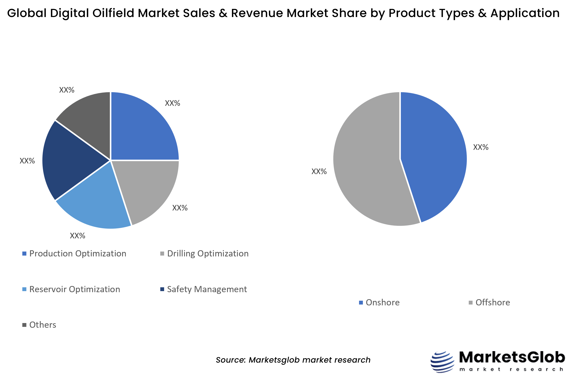The image size is (588, 379).
Task: Click the XX% label above the Others slice
Action: click(x=67, y=90)
